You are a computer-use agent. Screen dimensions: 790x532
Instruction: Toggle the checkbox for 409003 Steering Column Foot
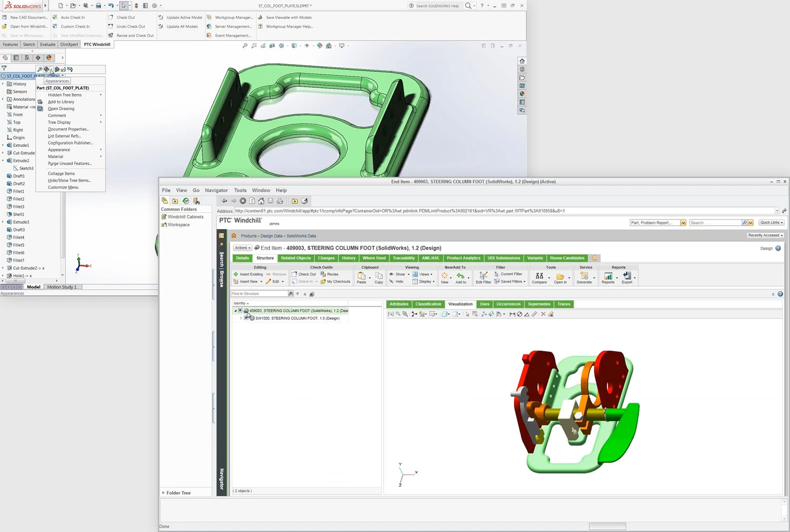(x=240, y=310)
